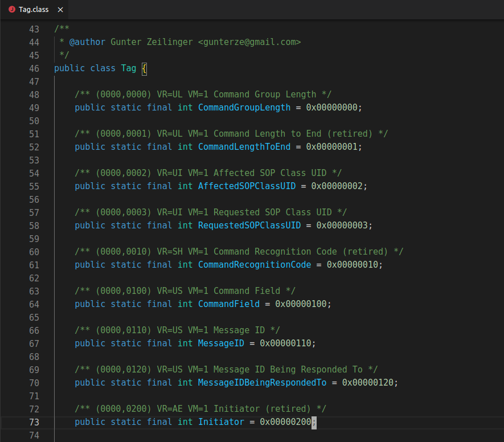Close the Tag.class tab
This screenshot has width=504, height=442.
coord(60,10)
